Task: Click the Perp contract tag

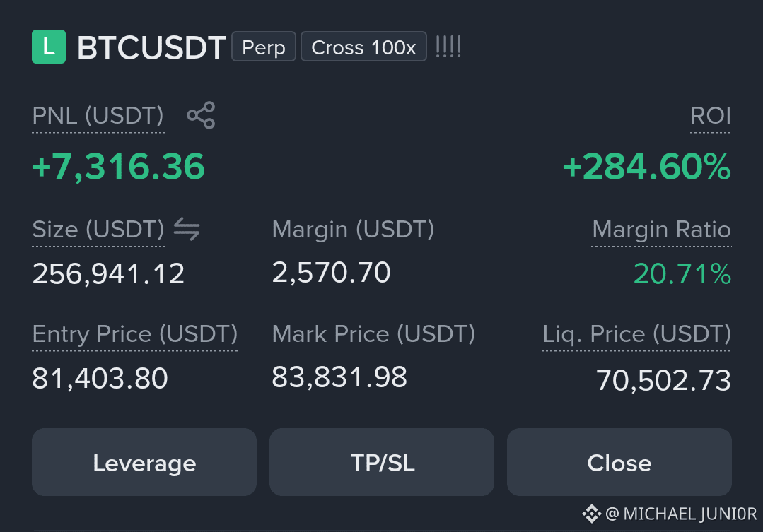Action: tap(264, 47)
